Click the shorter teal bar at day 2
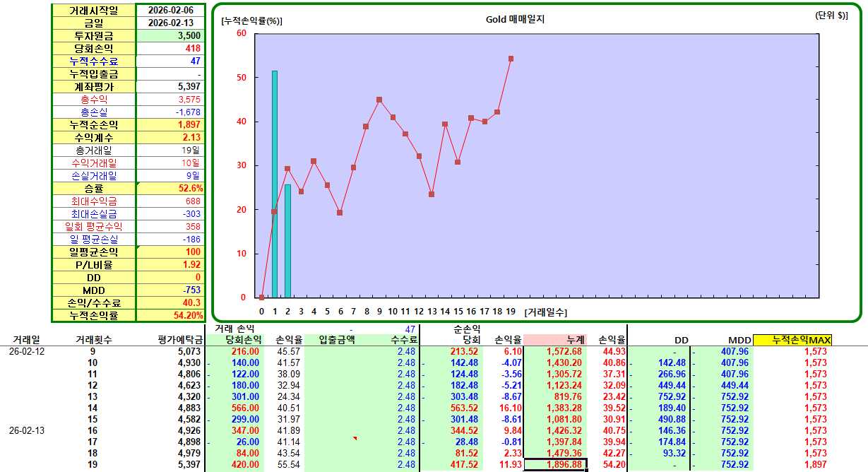 click(287, 241)
